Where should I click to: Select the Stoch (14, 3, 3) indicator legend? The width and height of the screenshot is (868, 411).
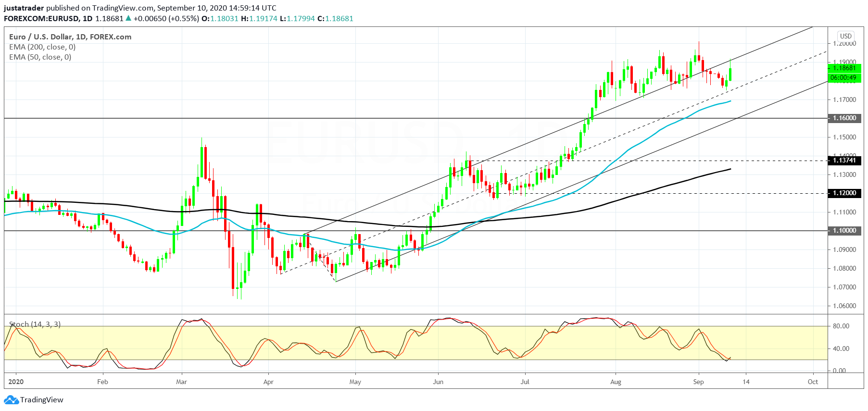[x=35, y=324]
